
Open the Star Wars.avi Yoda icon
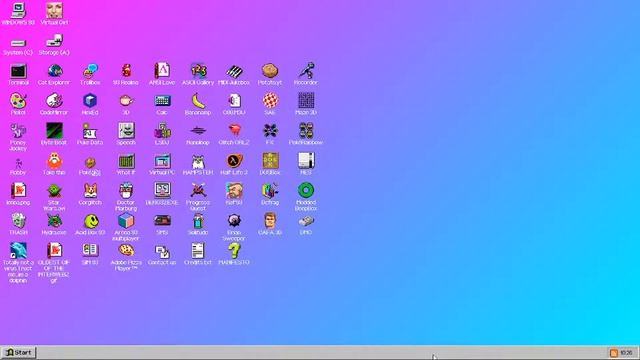coord(54,191)
